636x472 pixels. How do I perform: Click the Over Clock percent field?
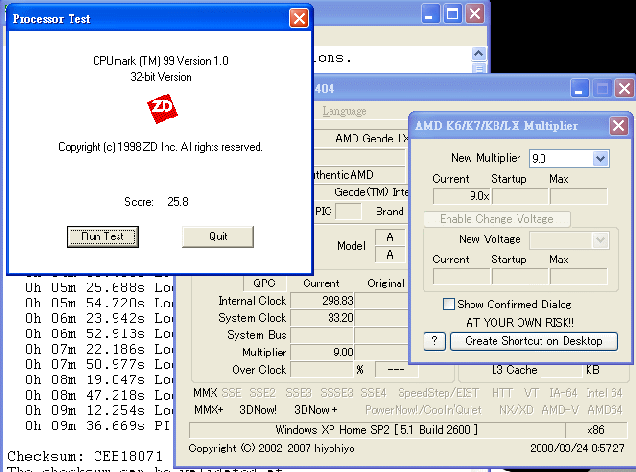click(x=322, y=369)
